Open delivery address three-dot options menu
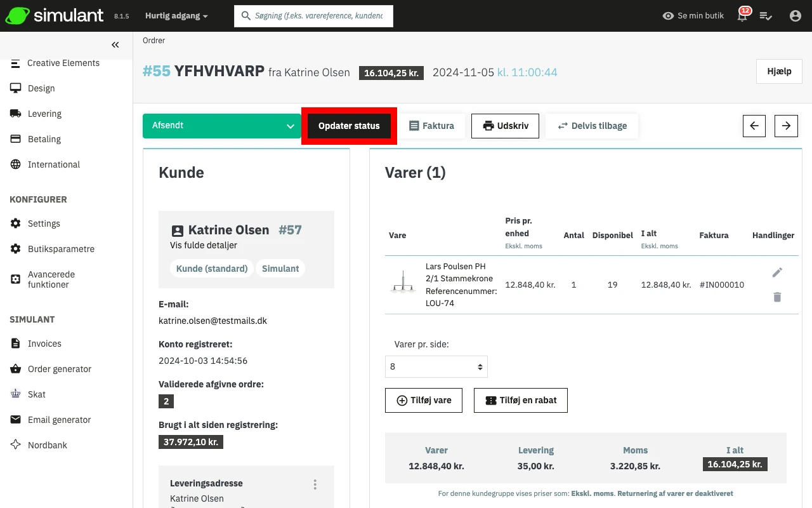Screen dimensions: 812x508 pyautogui.click(x=315, y=485)
